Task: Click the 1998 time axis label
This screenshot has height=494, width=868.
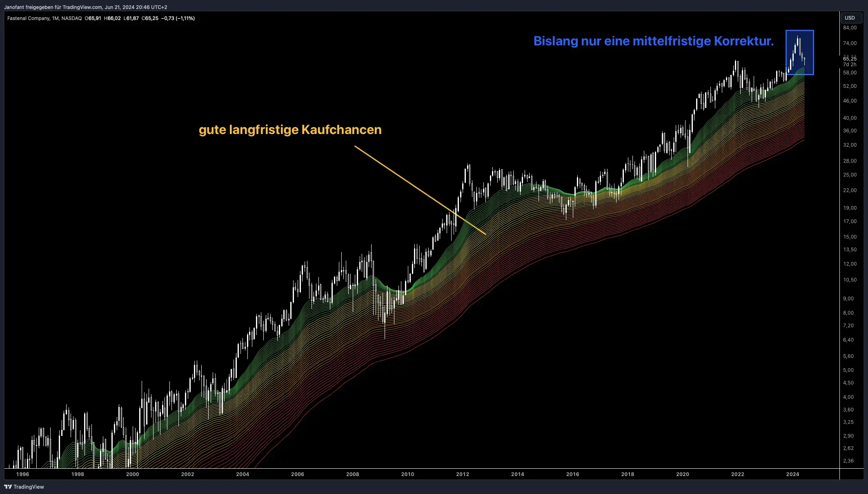Action: (78, 474)
